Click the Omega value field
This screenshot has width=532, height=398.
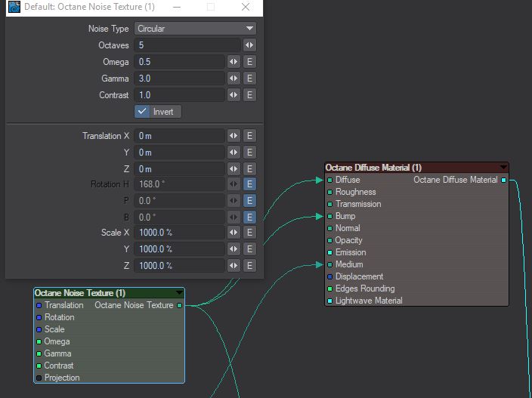(x=180, y=62)
